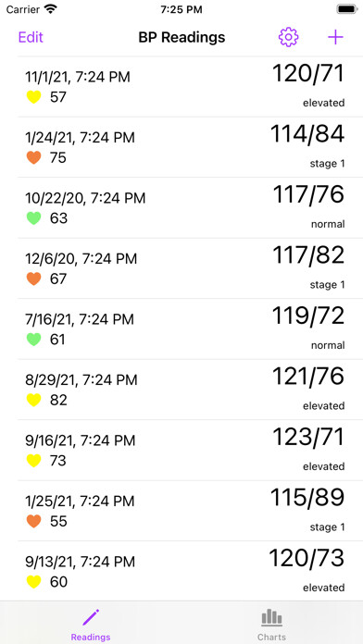The width and height of the screenshot is (363, 644).
Task: Tap the yellow heart beside pulse 82
Action: (33, 400)
